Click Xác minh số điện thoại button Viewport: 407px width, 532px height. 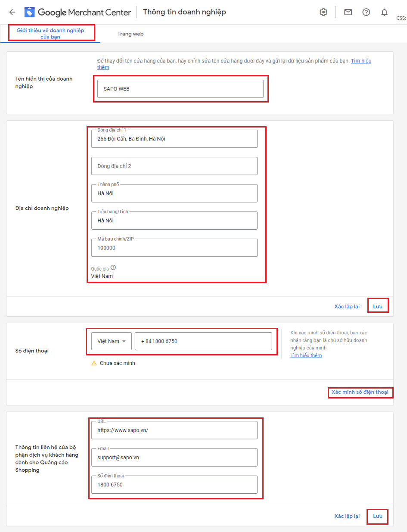point(360,392)
